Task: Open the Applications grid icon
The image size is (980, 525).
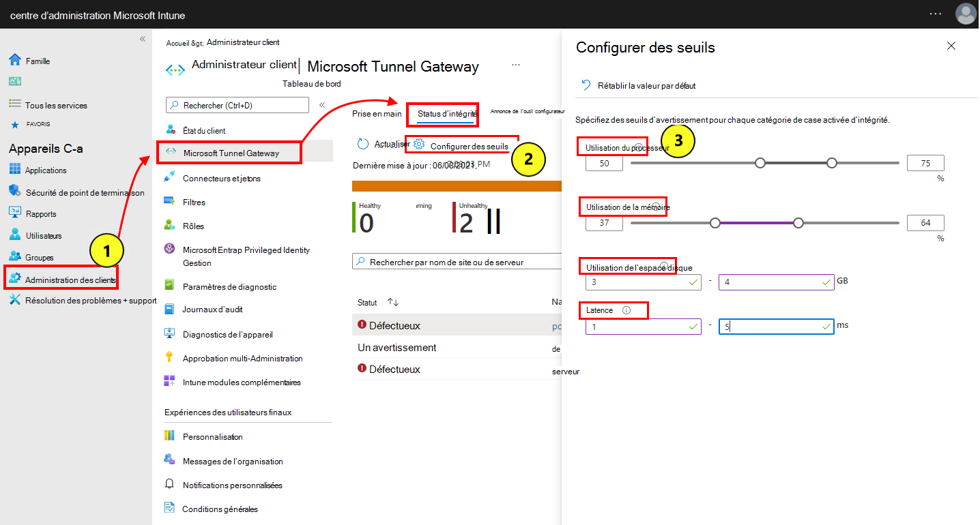Action: point(15,170)
